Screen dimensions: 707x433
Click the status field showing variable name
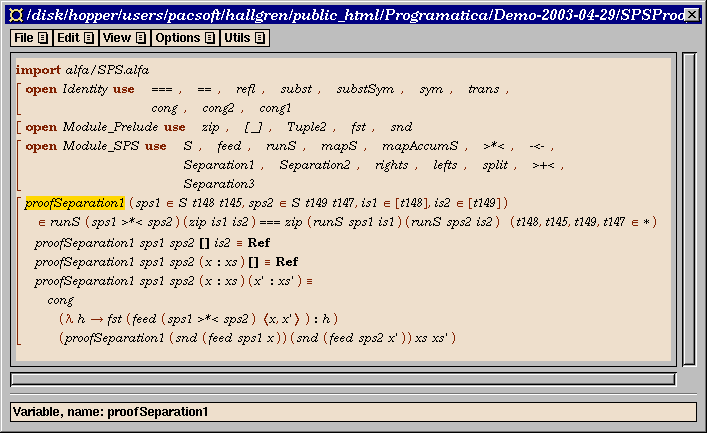click(x=353, y=411)
